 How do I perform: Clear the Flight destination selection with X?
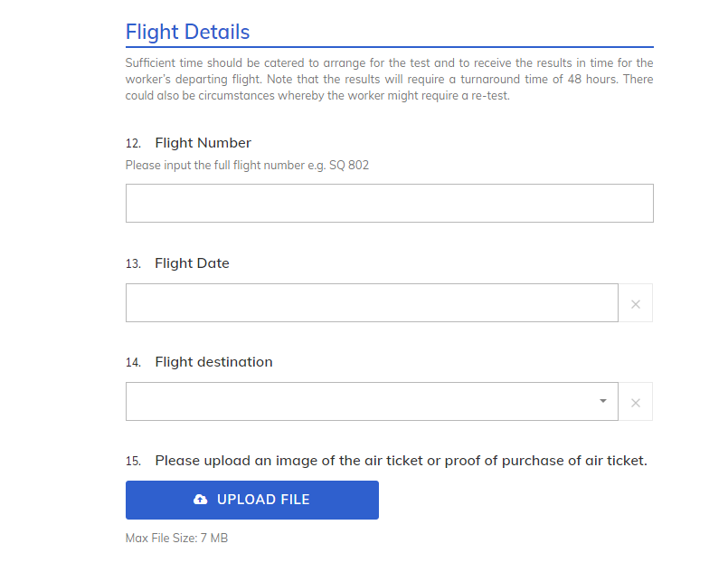(635, 402)
